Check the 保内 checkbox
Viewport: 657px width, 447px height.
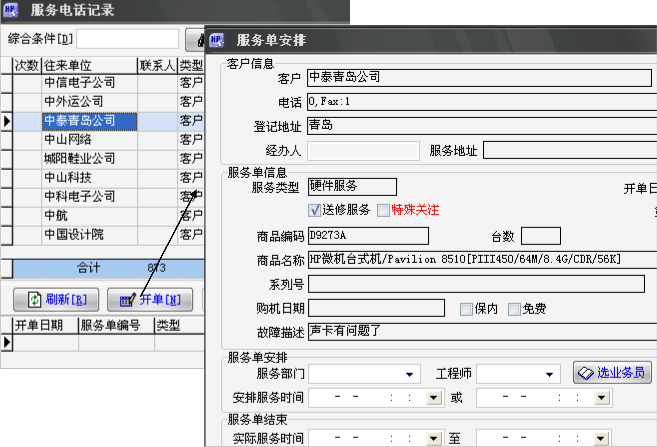click(x=466, y=309)
